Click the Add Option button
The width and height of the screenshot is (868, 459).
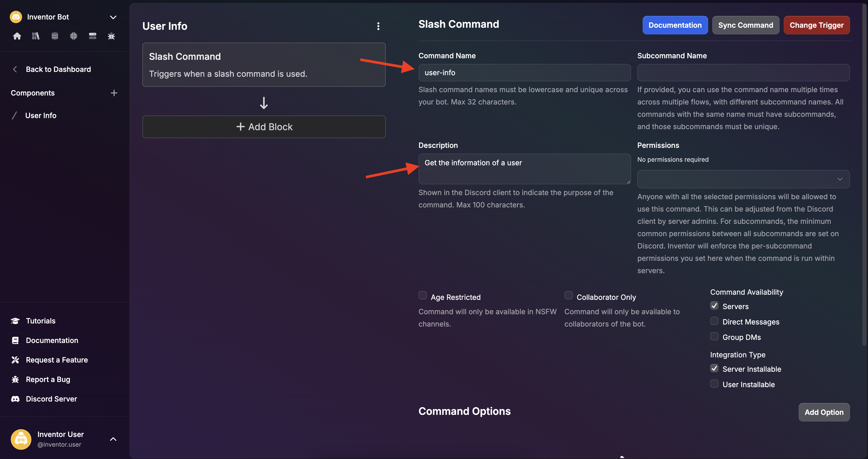coord(824,412)
